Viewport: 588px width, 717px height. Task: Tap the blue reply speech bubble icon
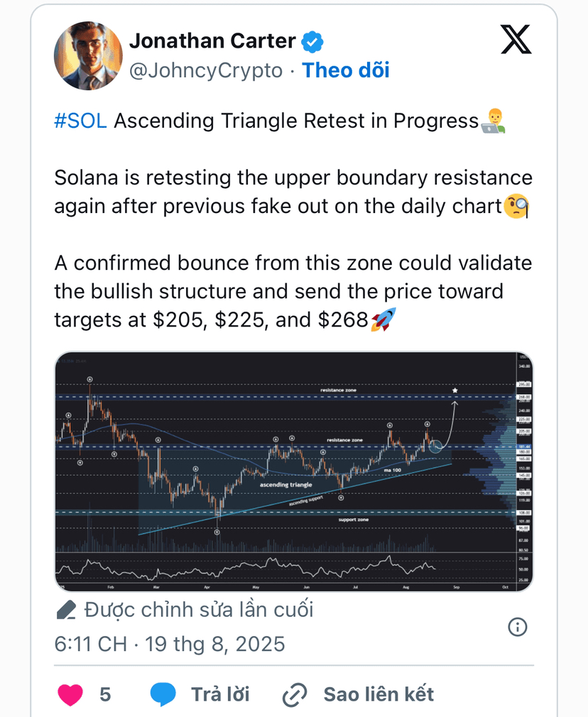[163, 694]
